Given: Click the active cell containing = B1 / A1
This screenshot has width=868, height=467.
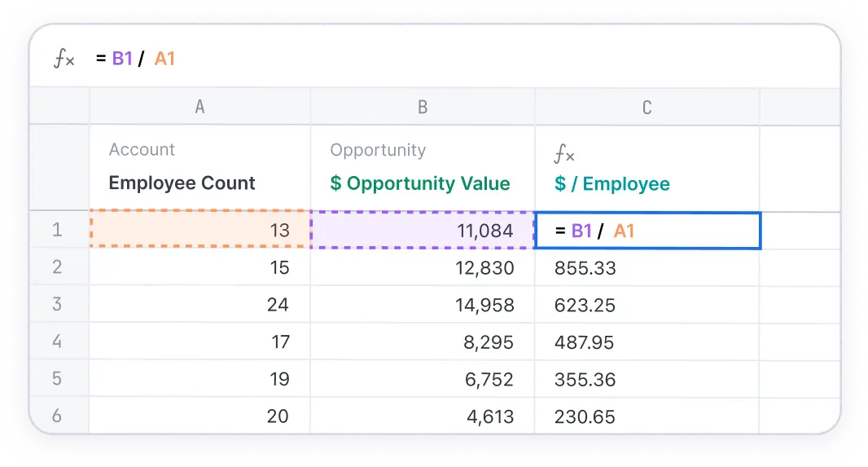Looking at the screenshot, I should (x=647, y=231).
